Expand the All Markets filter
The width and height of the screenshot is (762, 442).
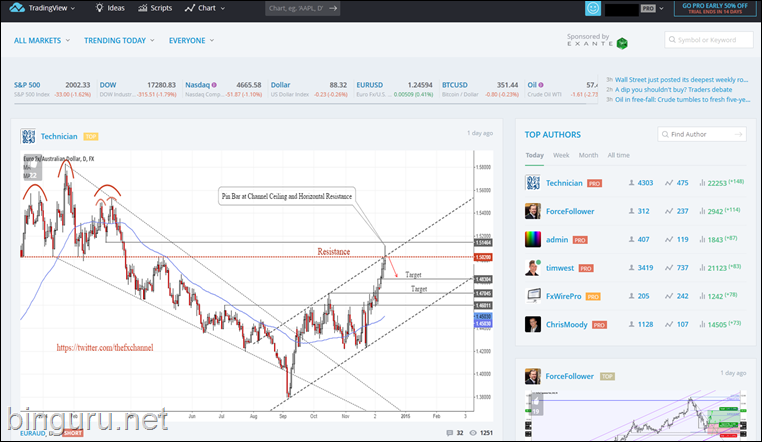[42, 40]
